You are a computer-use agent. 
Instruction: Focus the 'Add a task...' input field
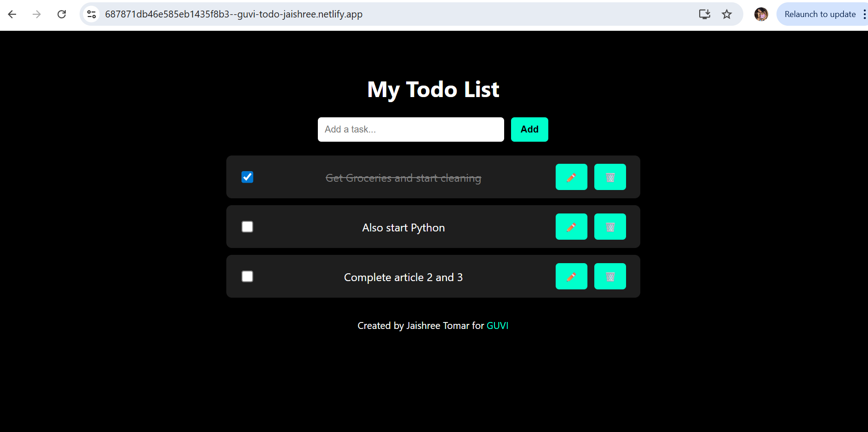410,129
